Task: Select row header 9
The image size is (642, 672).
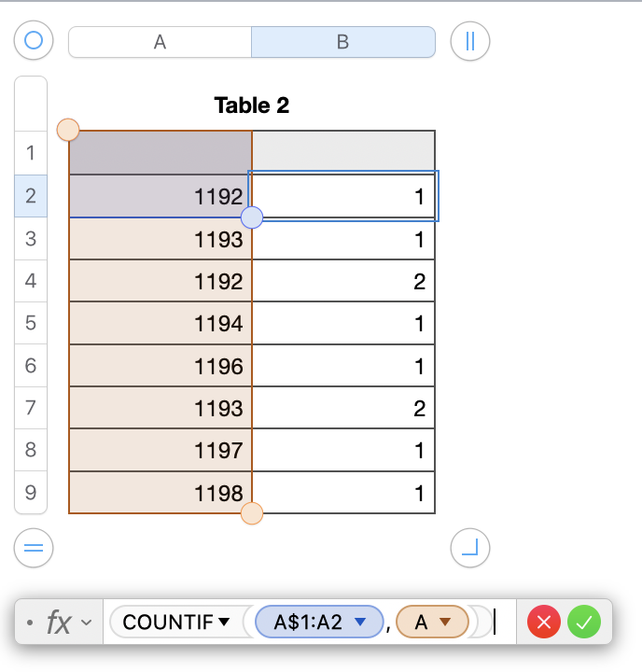Action: point(31,492)
